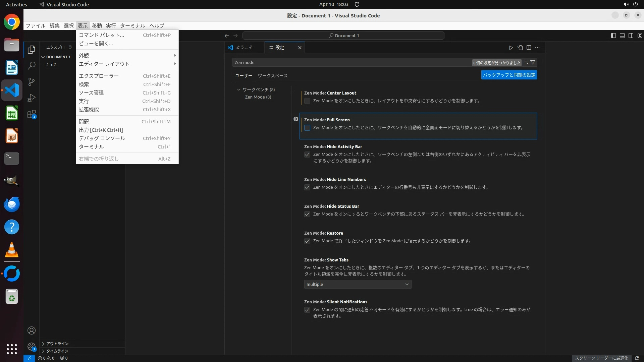This screenshot has height=362, width=644.
Task: Select ターミナル in the 表示 menu
Action: [91, 146]
